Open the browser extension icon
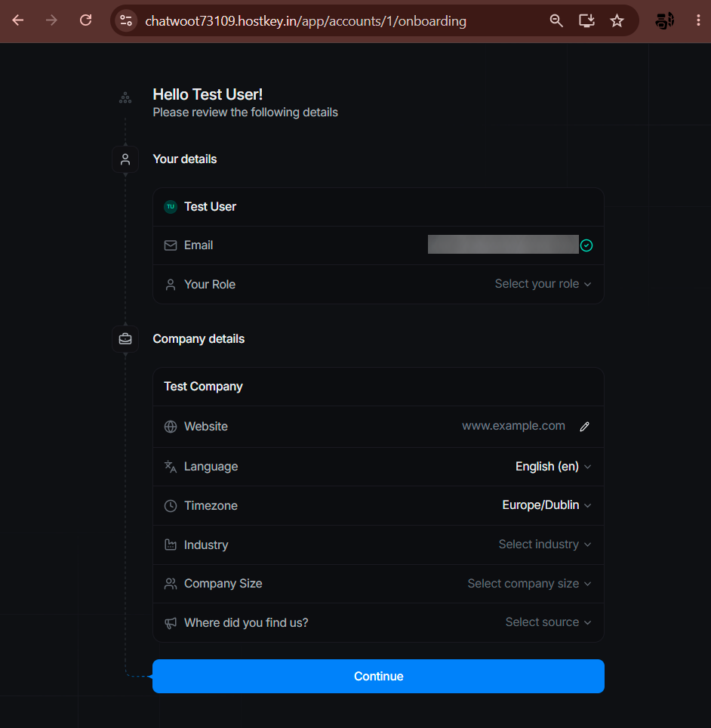The width and height of the screenshot is (711, 728). point(665,21)
